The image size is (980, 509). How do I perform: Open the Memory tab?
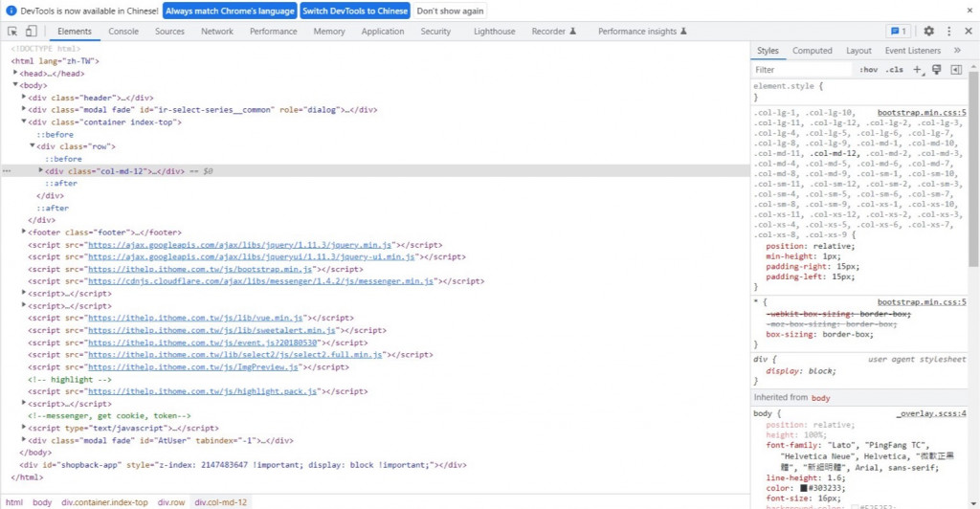[329, 32]
